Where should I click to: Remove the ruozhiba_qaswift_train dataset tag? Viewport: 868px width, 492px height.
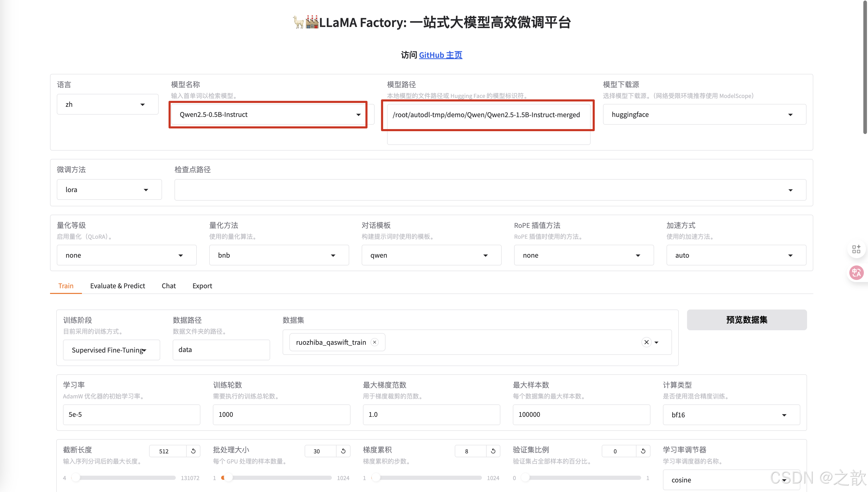374,342
